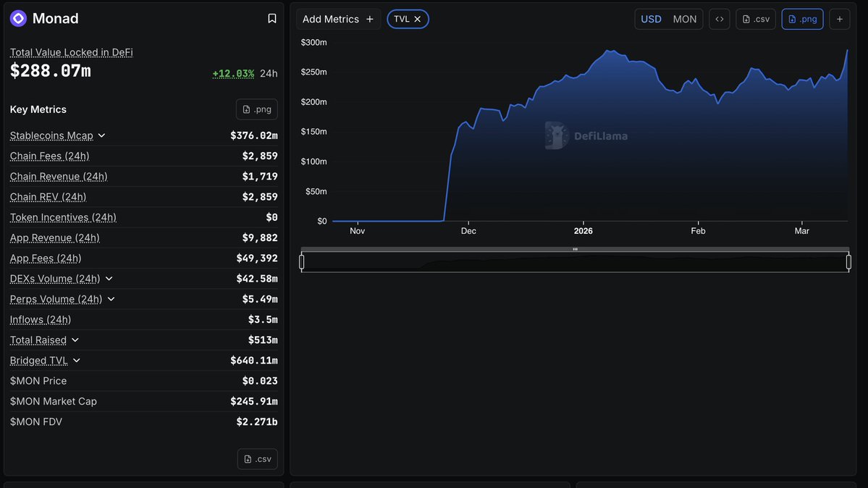The height and width of the screenshot is (488, 868).
Task: Click the $49,392 App Fees value
Action: click(x=257, y=258)
